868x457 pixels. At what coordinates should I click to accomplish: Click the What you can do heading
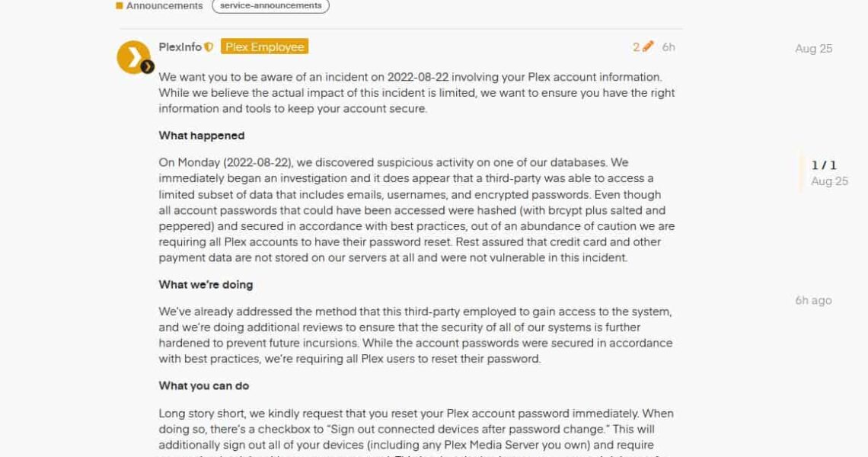204,386
